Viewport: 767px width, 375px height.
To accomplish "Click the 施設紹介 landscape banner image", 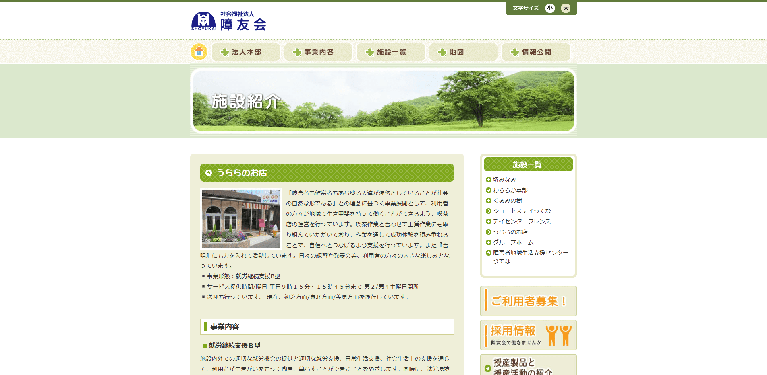I will [383, 101].
